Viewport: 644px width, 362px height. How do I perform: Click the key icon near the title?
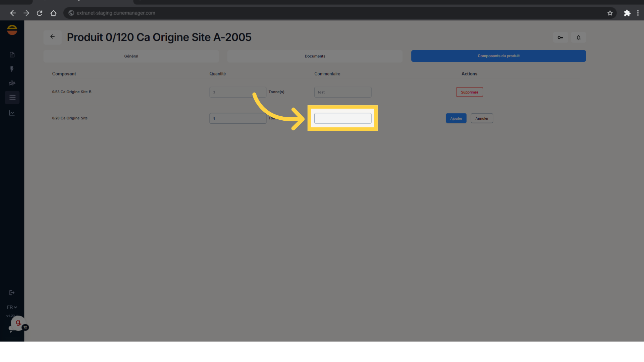560,38
